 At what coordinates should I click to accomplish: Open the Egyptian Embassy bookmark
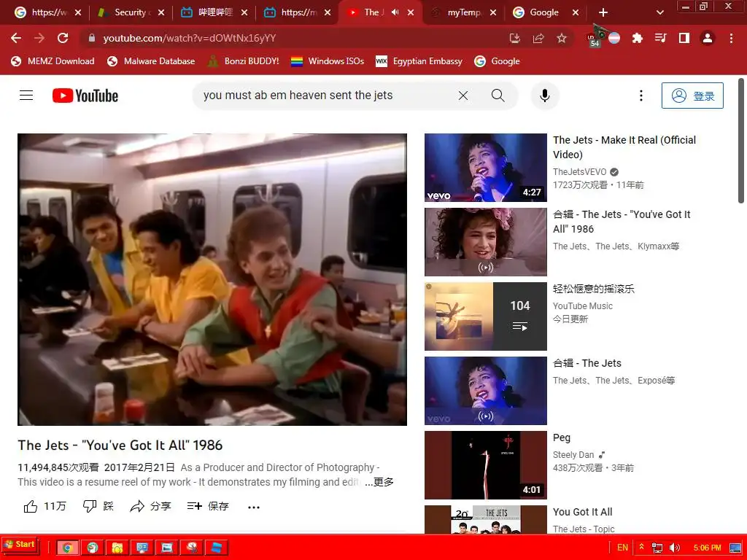click(x=419, y=61)
